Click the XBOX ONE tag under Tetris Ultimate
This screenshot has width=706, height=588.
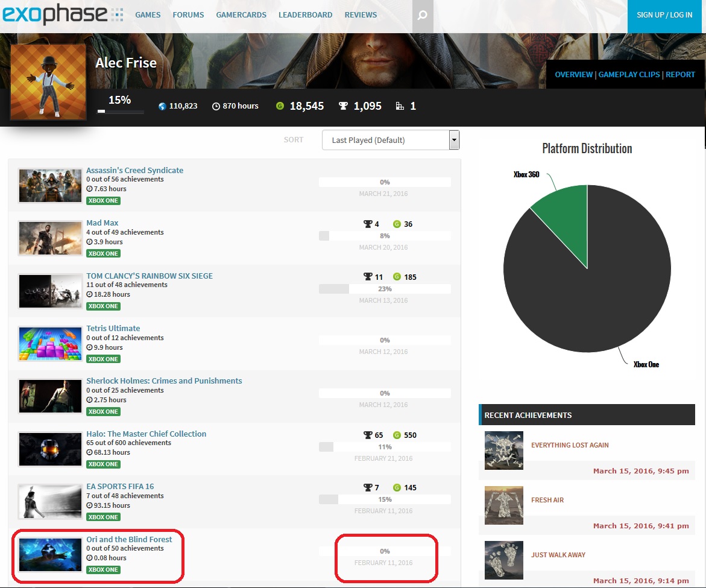click(x=103, y=359)
